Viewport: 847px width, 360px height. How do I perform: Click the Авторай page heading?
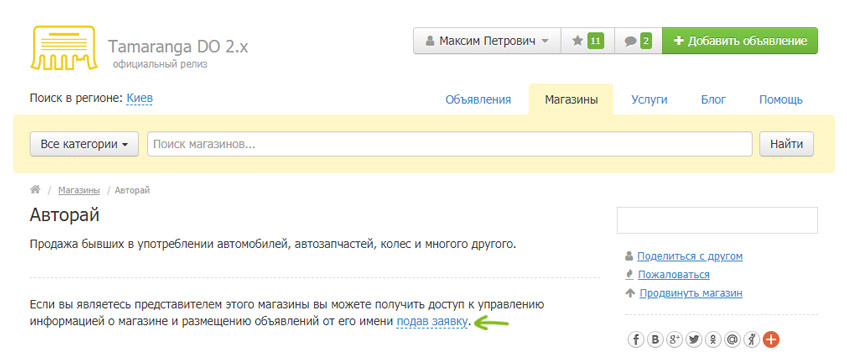(65, 215)
